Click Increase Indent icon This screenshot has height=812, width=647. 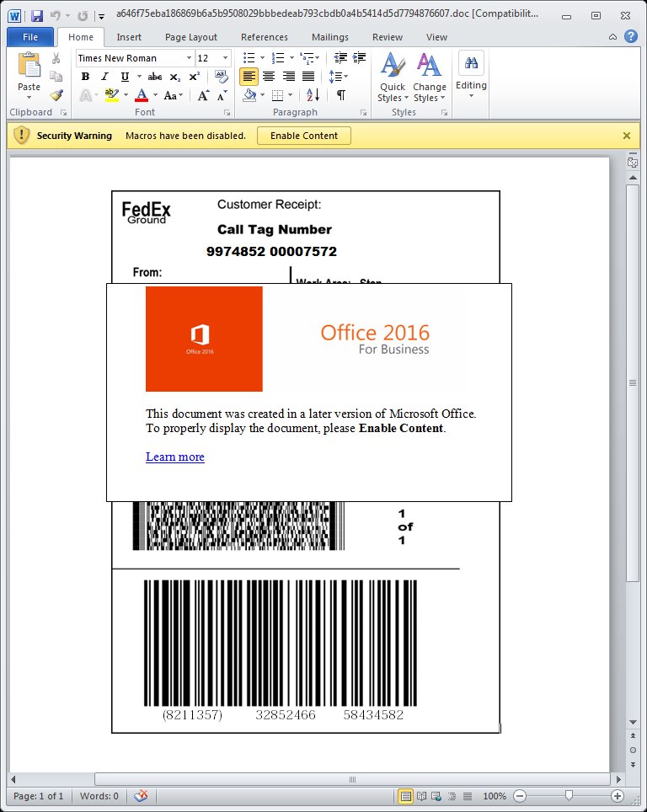point(359,58)
